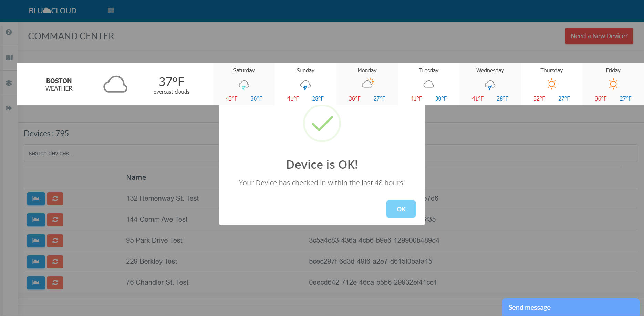
Task: Select the map view icon in sidebar
Action: click(9, 57)
